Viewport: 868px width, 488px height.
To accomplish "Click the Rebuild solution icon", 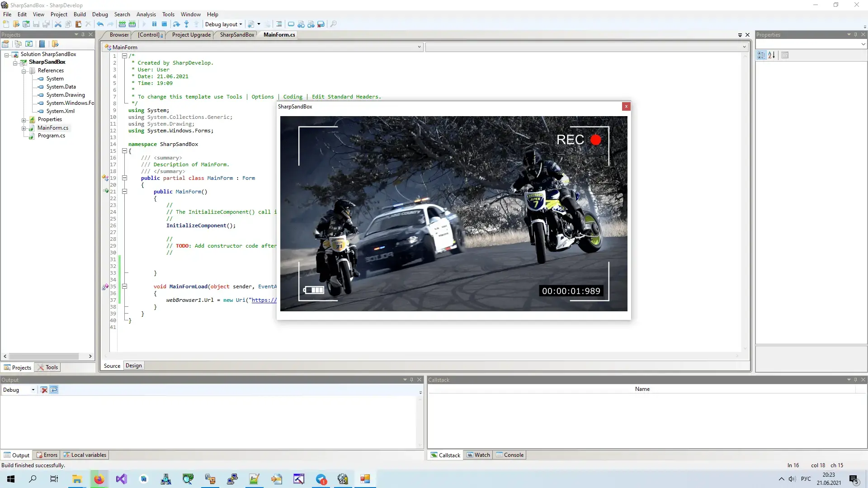I will [132, 24].
